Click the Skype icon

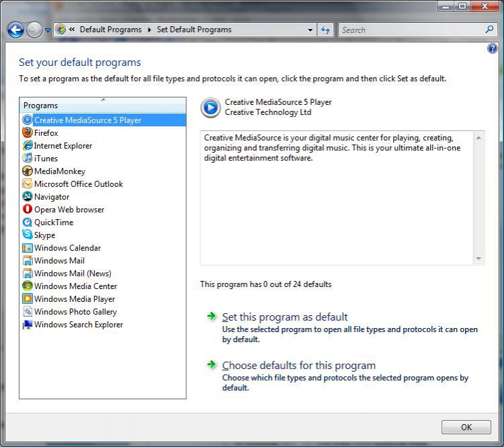28,235
